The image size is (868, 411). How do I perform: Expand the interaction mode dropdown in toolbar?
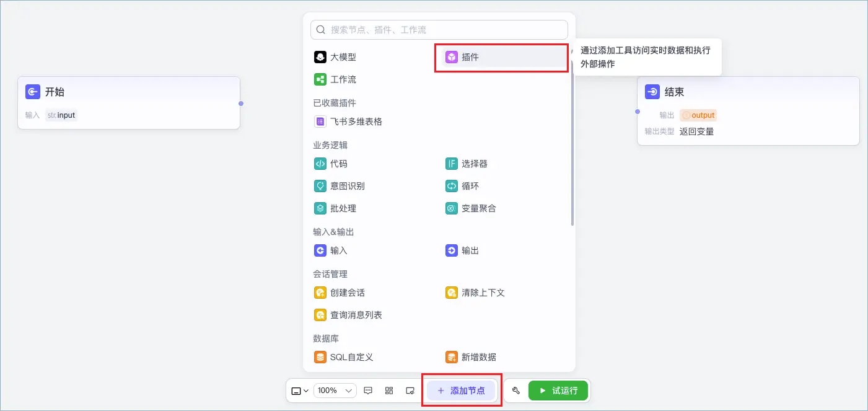point(300,391)
